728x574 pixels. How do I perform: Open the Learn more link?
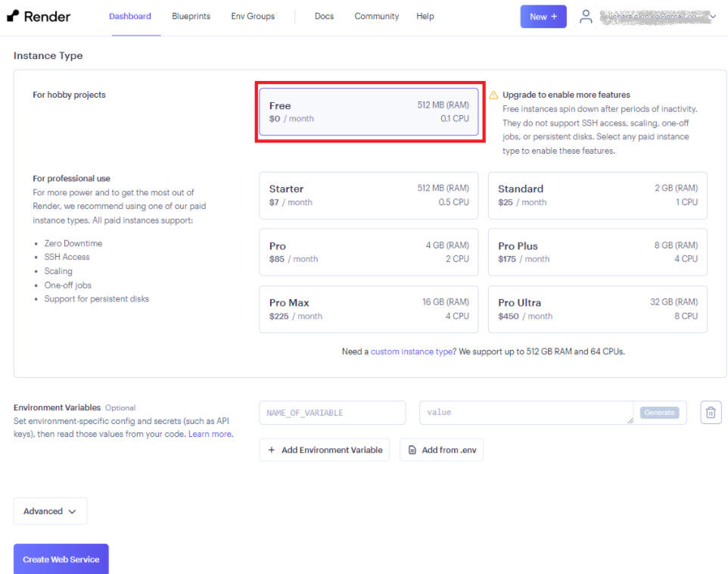(x=210, y=435)
